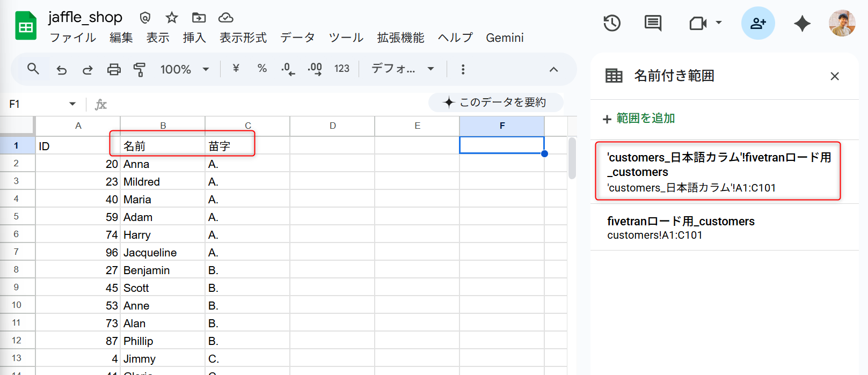Open the comments icon
The image size is (868, 375).
[x=653, y=23]
